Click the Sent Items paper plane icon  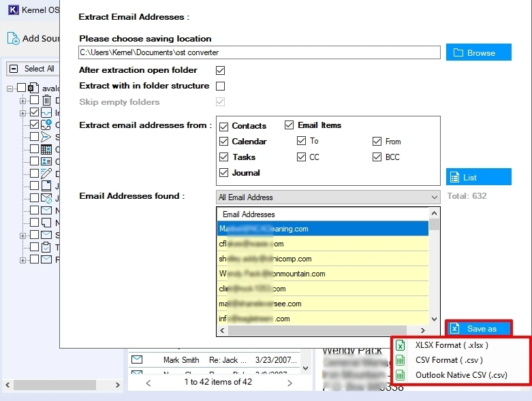46,137
